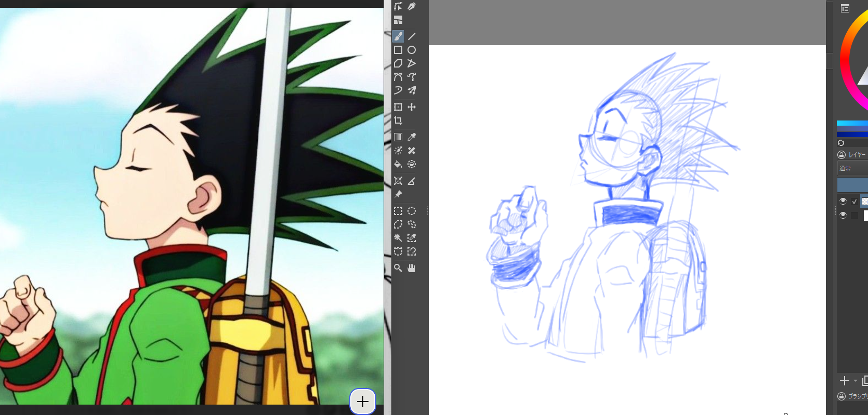
Task: Select the Gradient tool
Action: pyautogui.click(x=398, y=137)
